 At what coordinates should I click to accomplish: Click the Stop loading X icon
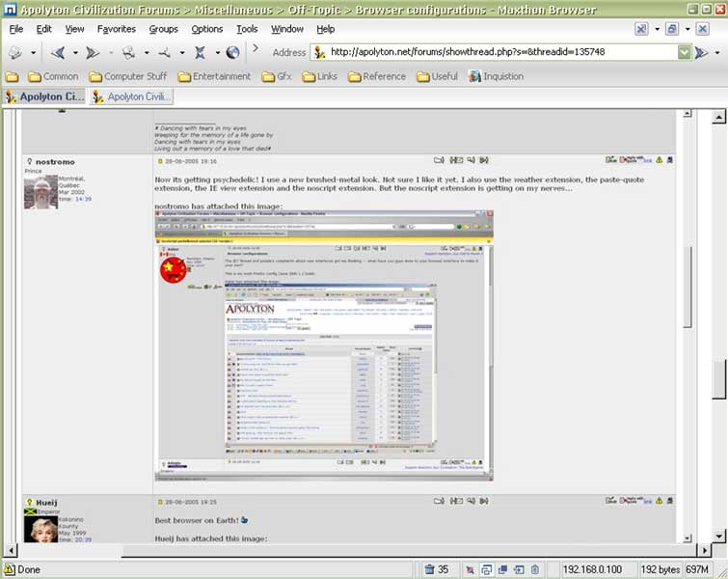click(200, 52)
